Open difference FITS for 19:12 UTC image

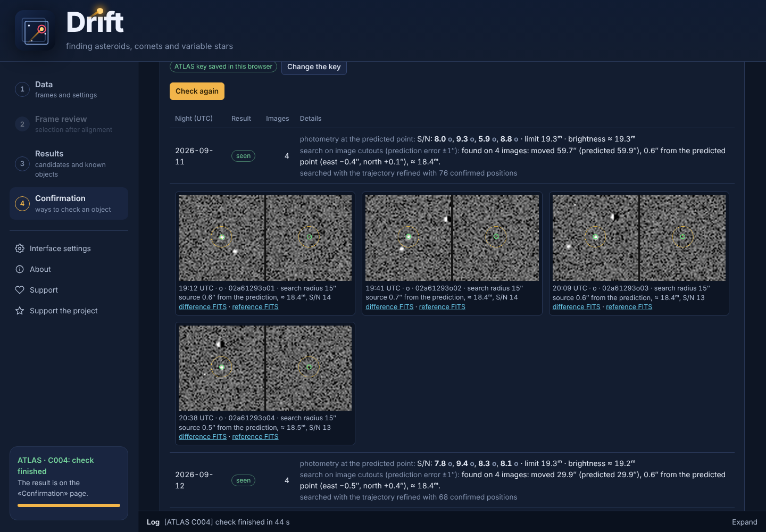(x=203, y=307)
